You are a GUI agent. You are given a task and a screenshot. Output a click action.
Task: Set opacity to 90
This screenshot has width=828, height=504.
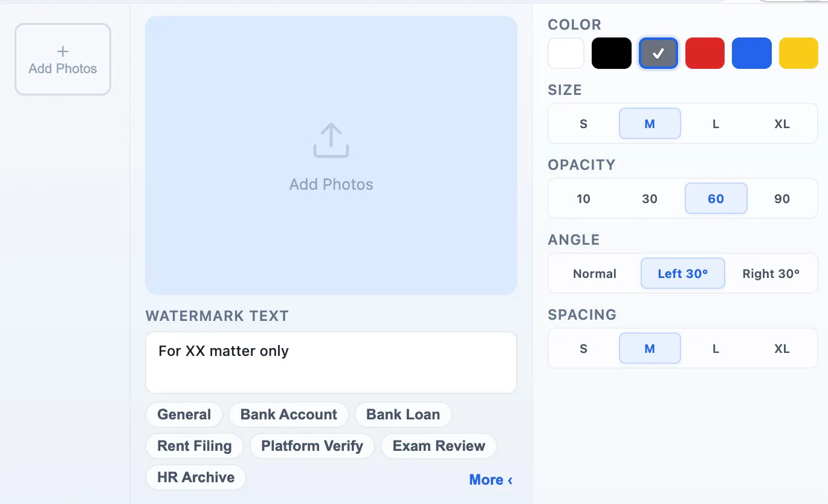(782, 199)
